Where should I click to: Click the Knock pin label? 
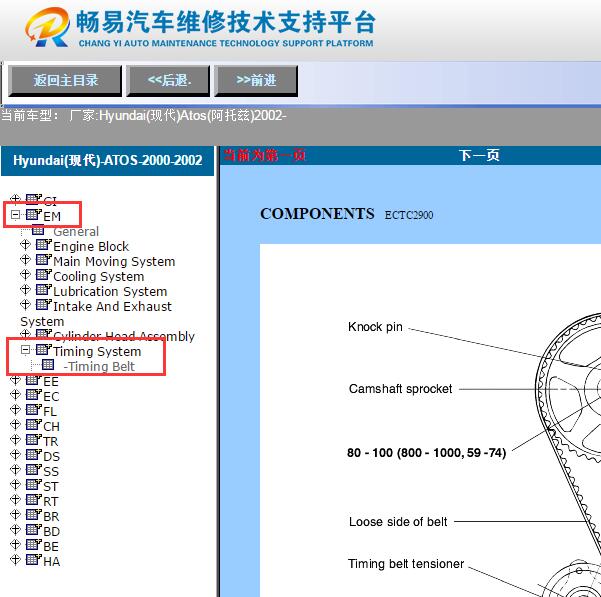click(375, 327)
